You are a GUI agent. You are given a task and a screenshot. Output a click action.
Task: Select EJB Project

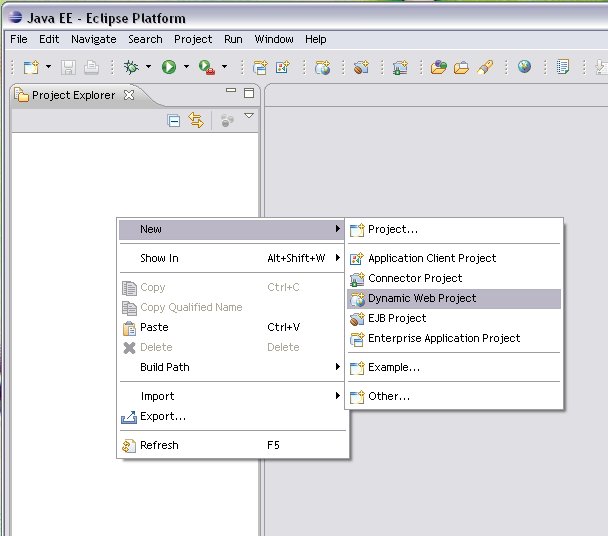[454, 318]
